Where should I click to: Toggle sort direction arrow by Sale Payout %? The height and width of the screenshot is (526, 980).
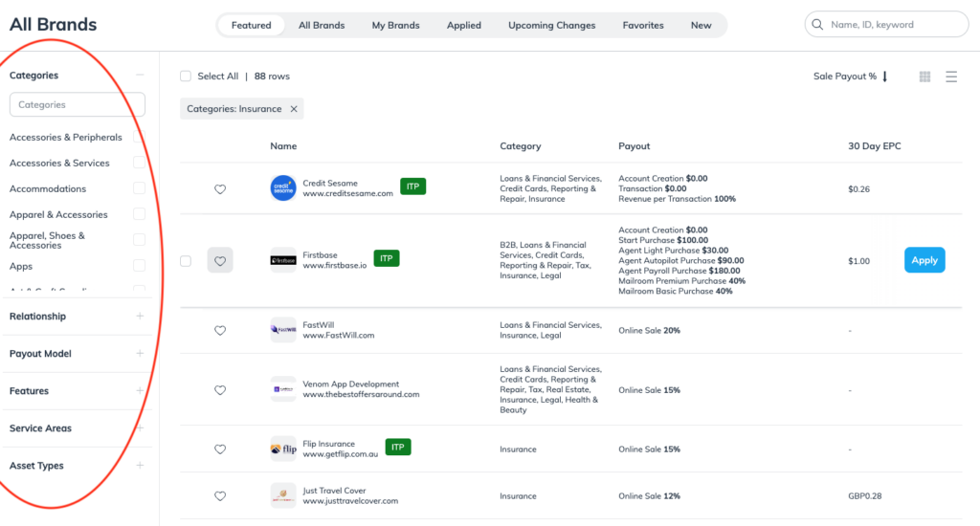[x=885, y=77]
